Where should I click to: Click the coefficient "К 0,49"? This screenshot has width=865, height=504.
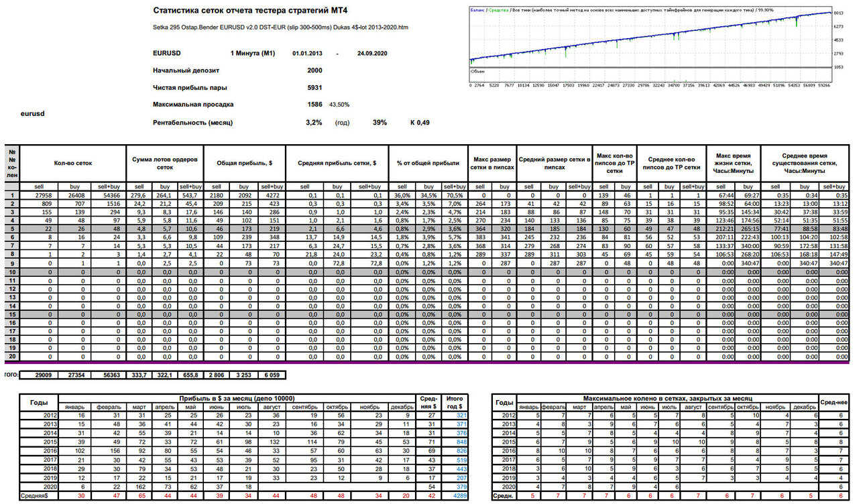pyautogui.click(x=420, y=123)
